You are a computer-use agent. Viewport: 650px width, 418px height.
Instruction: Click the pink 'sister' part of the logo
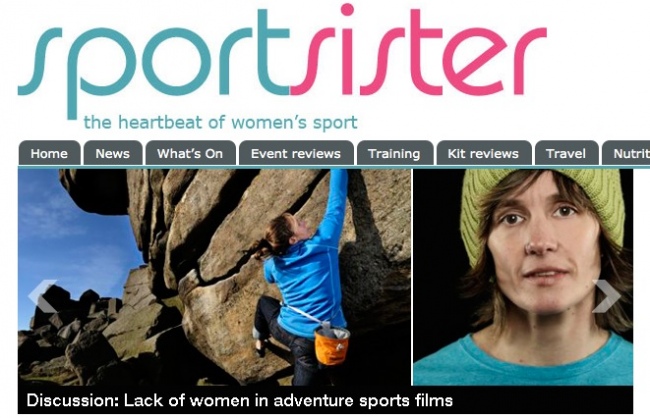(x=419, y=52)
